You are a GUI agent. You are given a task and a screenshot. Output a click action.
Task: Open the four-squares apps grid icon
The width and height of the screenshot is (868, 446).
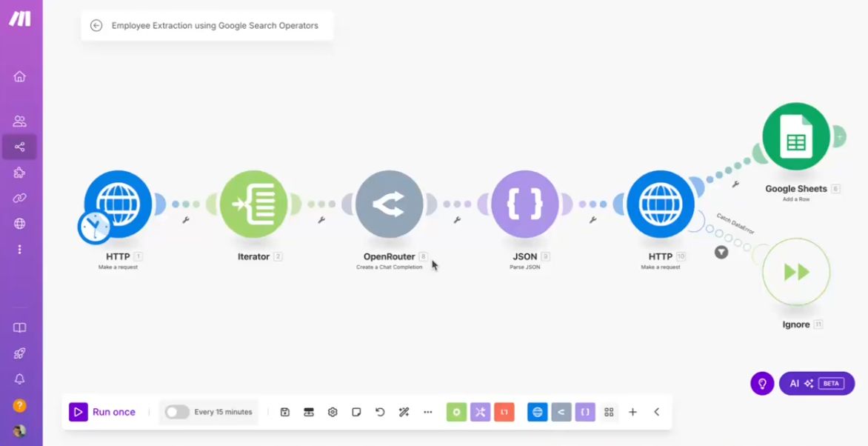click(609, 412)
